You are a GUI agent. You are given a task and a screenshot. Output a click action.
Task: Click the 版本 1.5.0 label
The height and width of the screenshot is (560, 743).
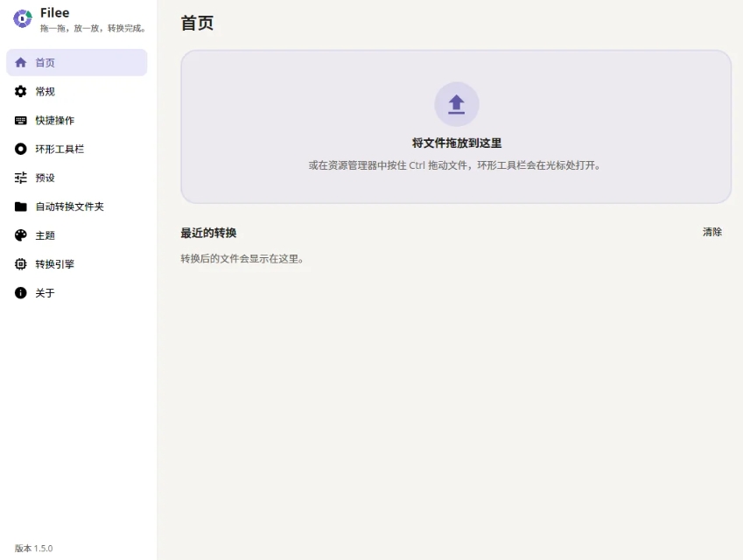tap(33, 548)
